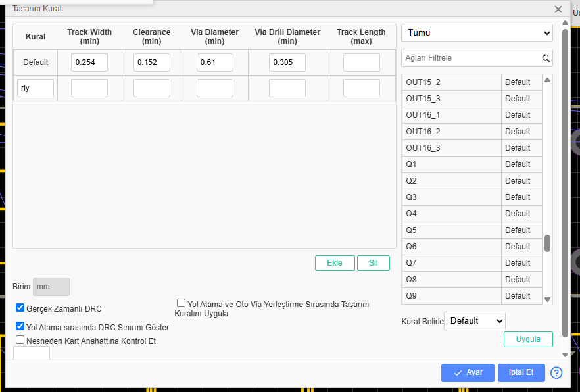Click Default rule Track Length field
Screen dimensions: 580x392
[362, 62]
